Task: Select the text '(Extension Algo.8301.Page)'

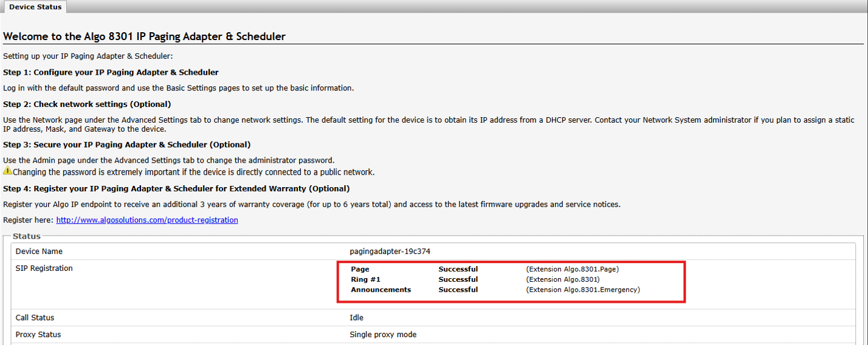Action: click(573, 269)
